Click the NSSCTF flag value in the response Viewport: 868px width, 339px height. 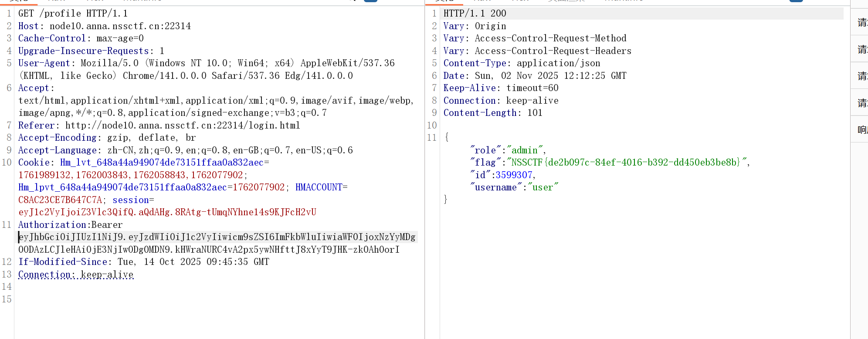pyautogui.click(x=627, y=163)
